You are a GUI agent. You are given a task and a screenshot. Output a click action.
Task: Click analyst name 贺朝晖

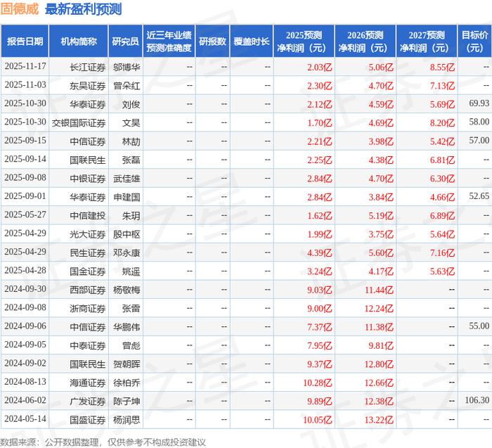coord(127,364)
